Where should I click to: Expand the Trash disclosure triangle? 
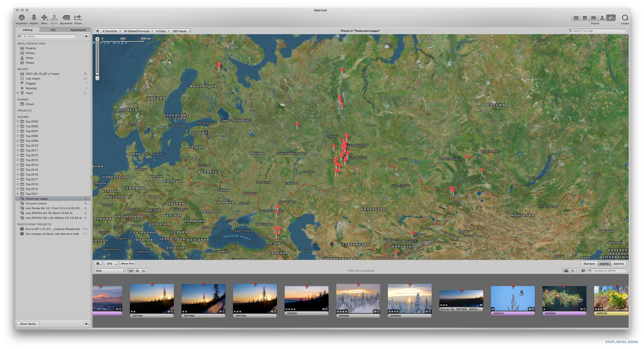(x=18, y=93)
